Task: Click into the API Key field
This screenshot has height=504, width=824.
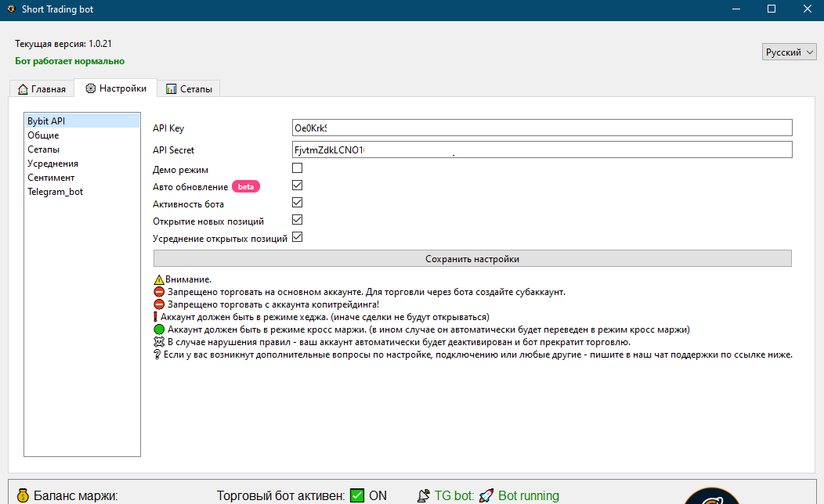Action: pyautogui.click(x=542, y=128)
